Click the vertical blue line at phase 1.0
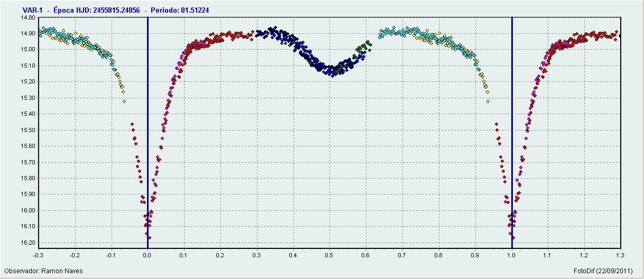The image size is (644, 279). [512, 132]
